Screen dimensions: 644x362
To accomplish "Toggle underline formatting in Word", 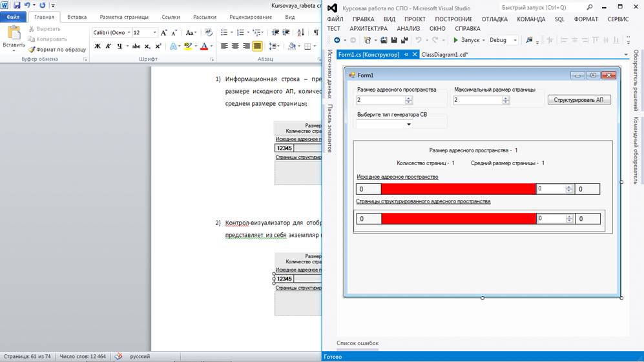I will click(x=119, y=46).
